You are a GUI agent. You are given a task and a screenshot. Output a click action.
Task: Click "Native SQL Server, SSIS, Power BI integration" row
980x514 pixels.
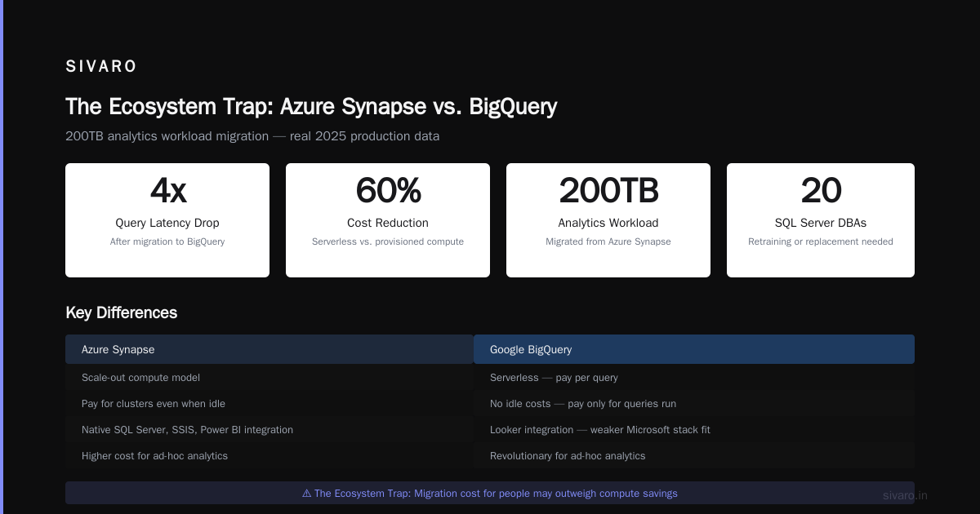coord(269,430)
